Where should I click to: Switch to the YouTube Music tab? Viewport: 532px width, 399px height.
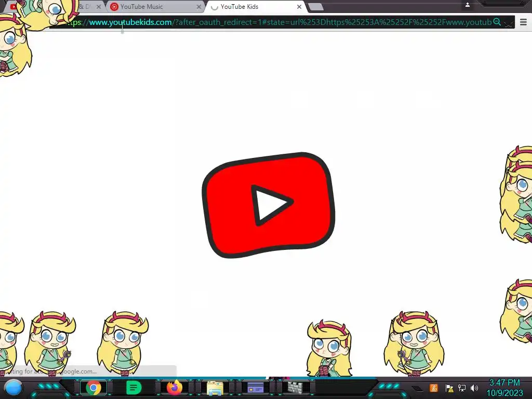click(x=155, y=7)
